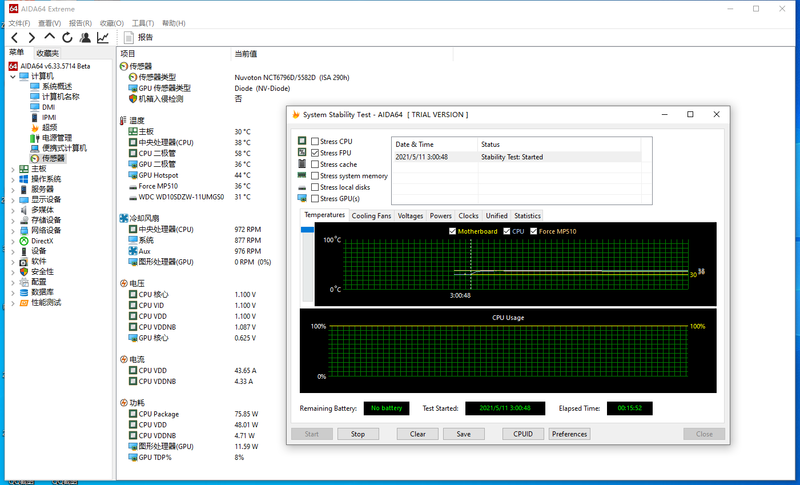The width and height of the screenshot is (800, 485).
Task: Click the Clear button
Action: click(x=417, y=434)
